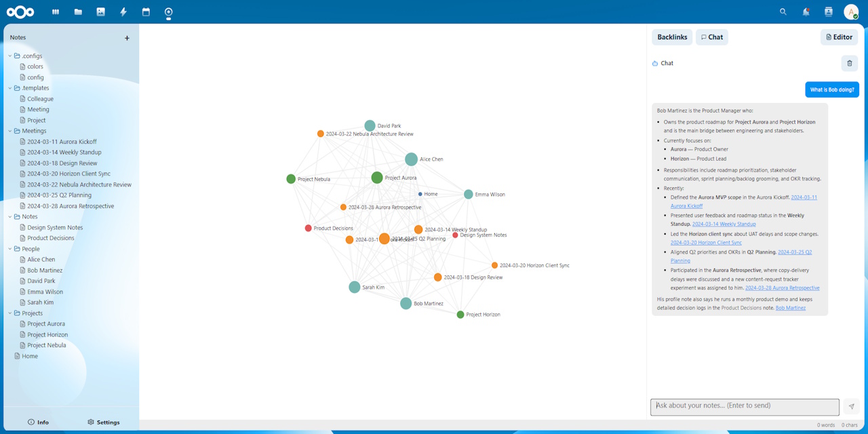Select the 2024-03-18 Design Review node
The image size is (868, 434).
point(438,277)
